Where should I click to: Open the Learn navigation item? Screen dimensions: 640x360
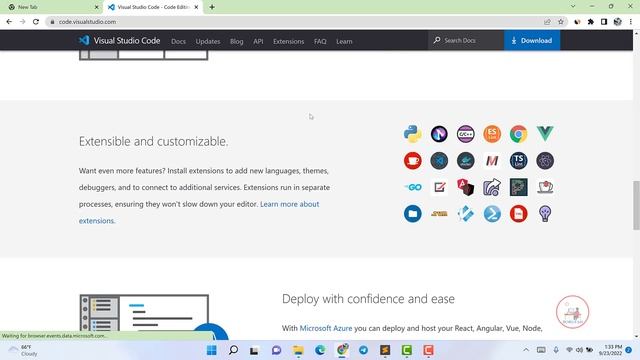click(x=344, y=41)
